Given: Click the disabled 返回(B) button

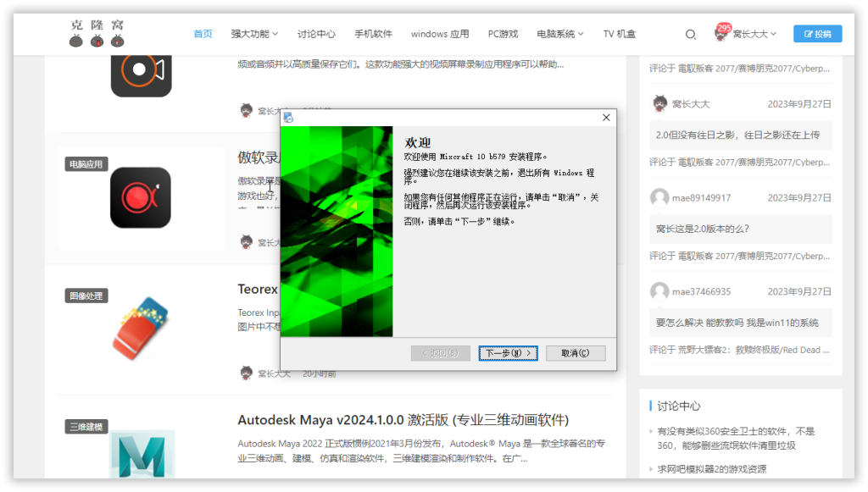Looking at the screenshot, I should point(441,352).
